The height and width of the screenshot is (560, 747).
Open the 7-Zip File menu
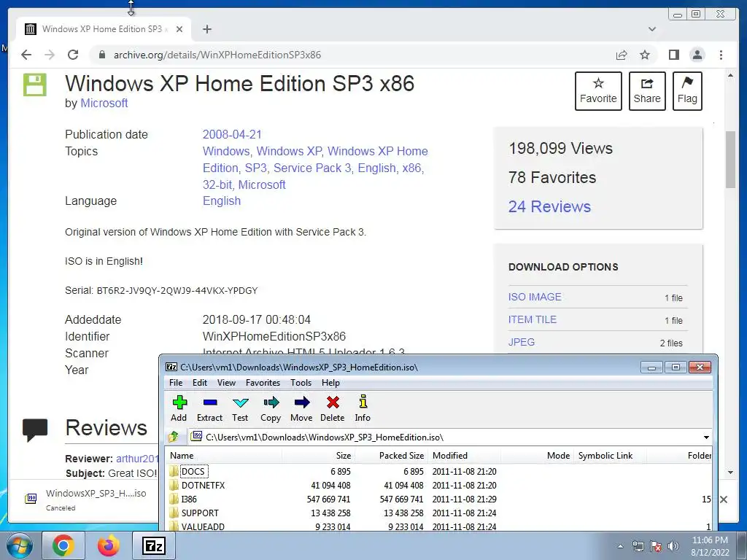176,382
